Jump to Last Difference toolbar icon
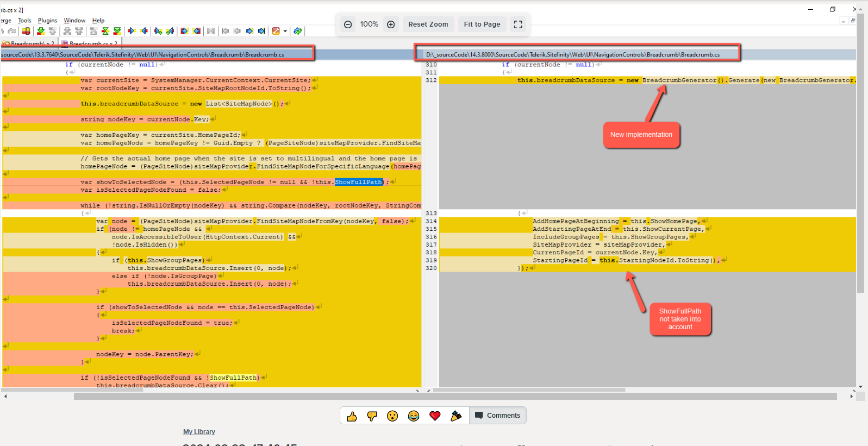 pos(117,31)
